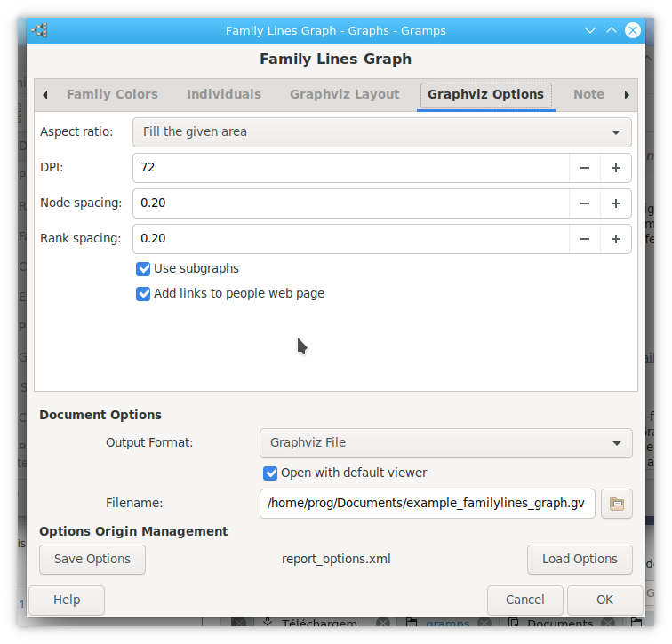Screen dimensions: 672x644
Task: Click the Node spacing input field
Action: pyautogui.click(x=351, y=203)
